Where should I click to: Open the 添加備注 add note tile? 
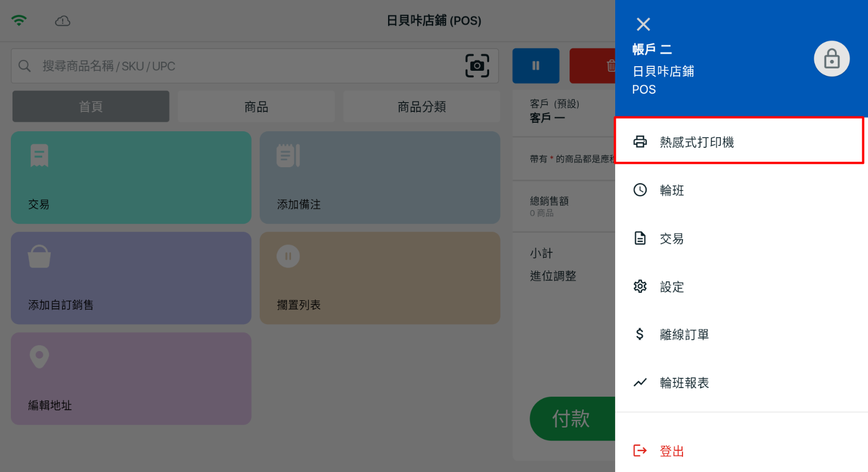click(380, 177)
